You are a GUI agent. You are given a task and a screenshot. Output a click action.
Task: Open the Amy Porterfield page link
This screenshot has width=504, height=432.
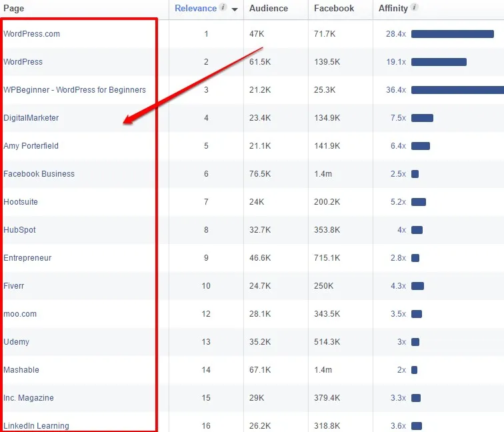click(31, 145)
